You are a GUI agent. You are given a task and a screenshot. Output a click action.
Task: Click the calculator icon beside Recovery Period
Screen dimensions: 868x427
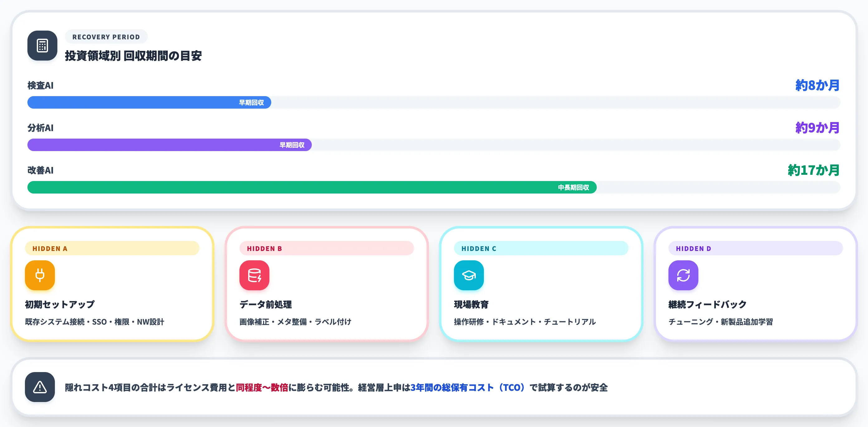pyautogui.click(x=42, y=46)
